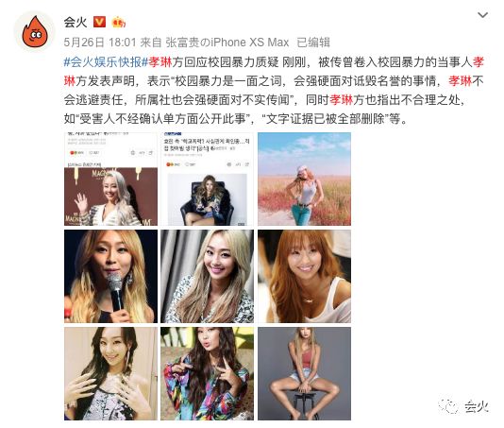This screenshot has width=504, height=428.
Task: Click the flame avatar of 会火
Action: (35, 31)
